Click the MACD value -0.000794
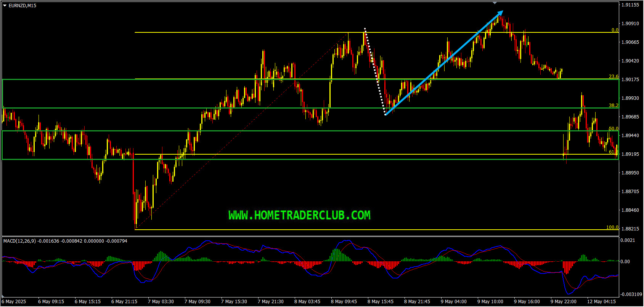Image resolution: width=644 pixels, height=307 pixels. click(116, 241)
